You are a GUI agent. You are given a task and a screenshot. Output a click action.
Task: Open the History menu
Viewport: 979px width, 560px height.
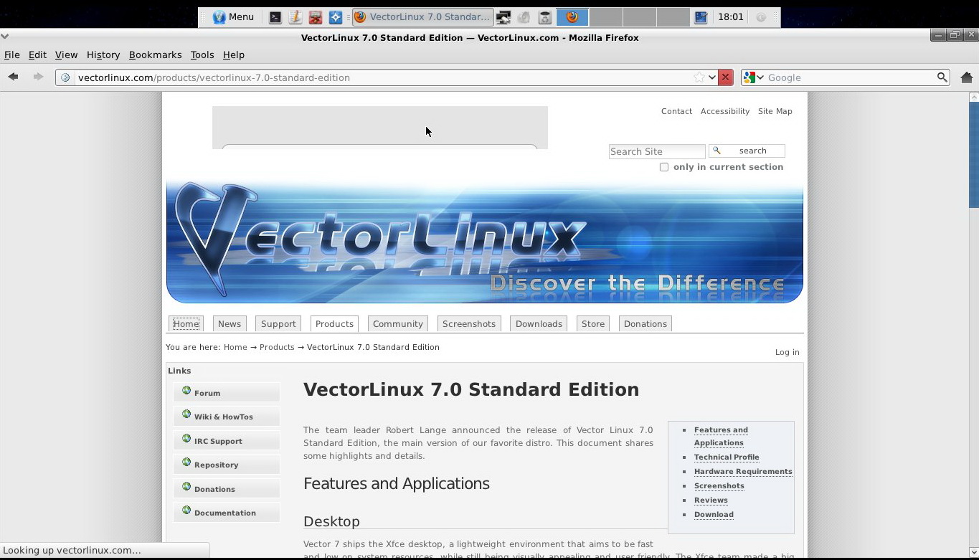103,54
